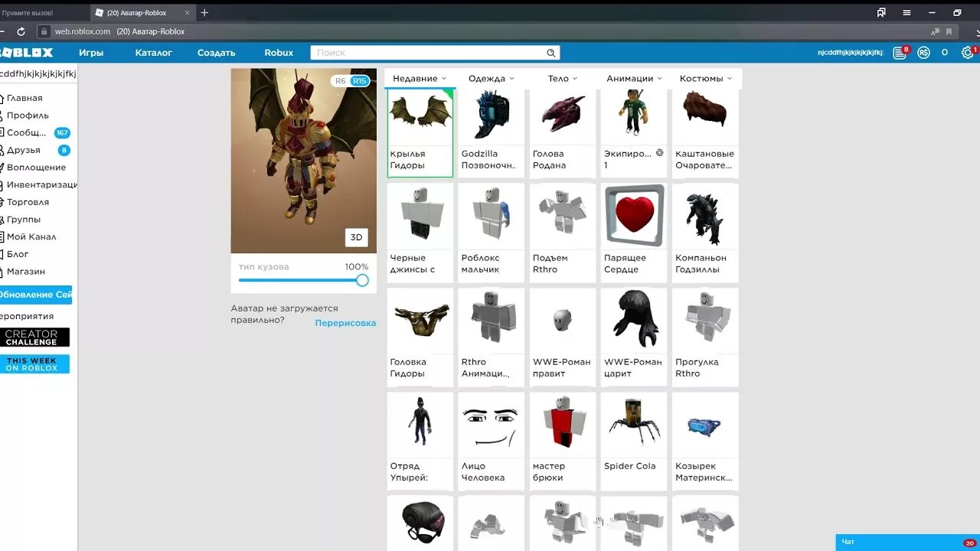
Task: Go to Профиль in sidebar
Action: [28, 116]
